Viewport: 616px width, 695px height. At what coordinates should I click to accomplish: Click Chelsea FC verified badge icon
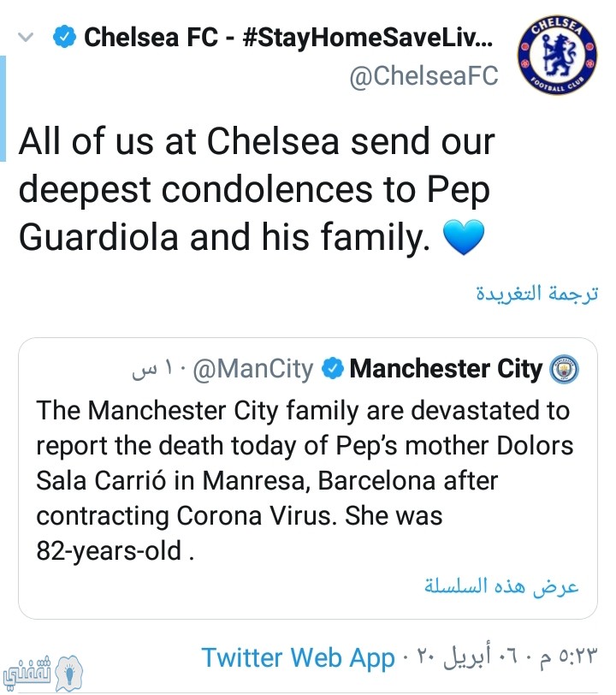[x=64, y=37]
